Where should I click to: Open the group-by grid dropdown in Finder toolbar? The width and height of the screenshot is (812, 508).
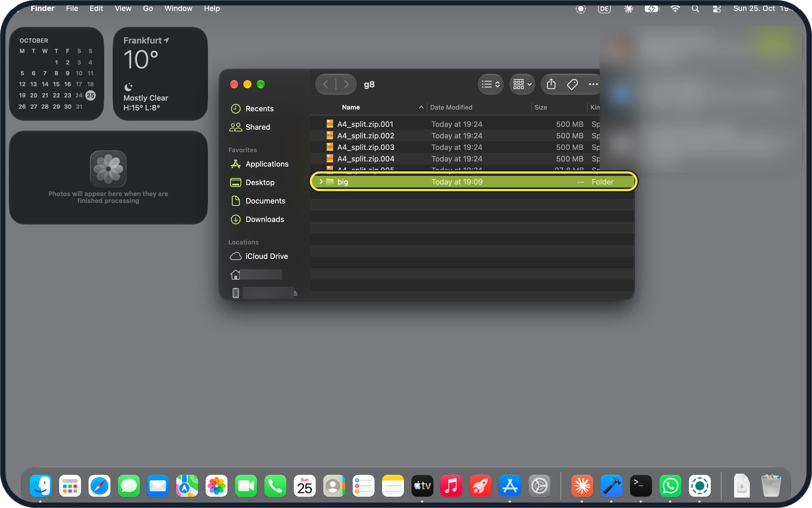coord(522,84)
